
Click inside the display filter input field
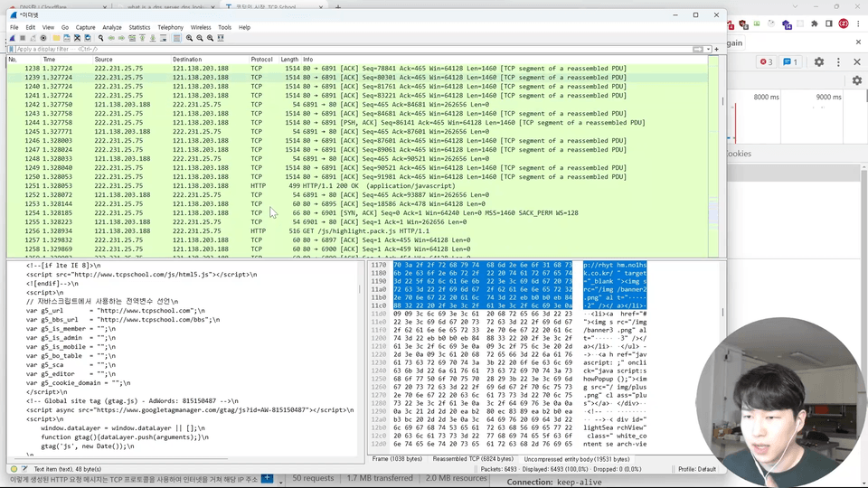[x=362, y=49]
